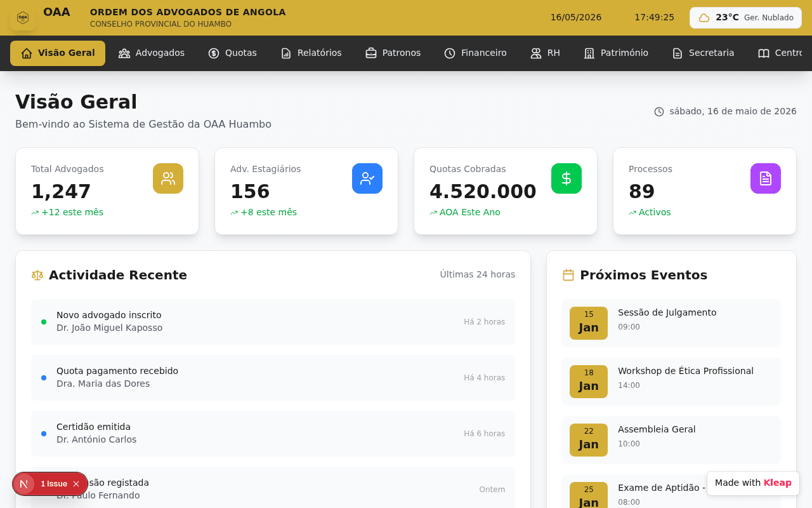Open the Financeiro tab
This screenshot has height=508, width=812.
click(x=476, y=53)
